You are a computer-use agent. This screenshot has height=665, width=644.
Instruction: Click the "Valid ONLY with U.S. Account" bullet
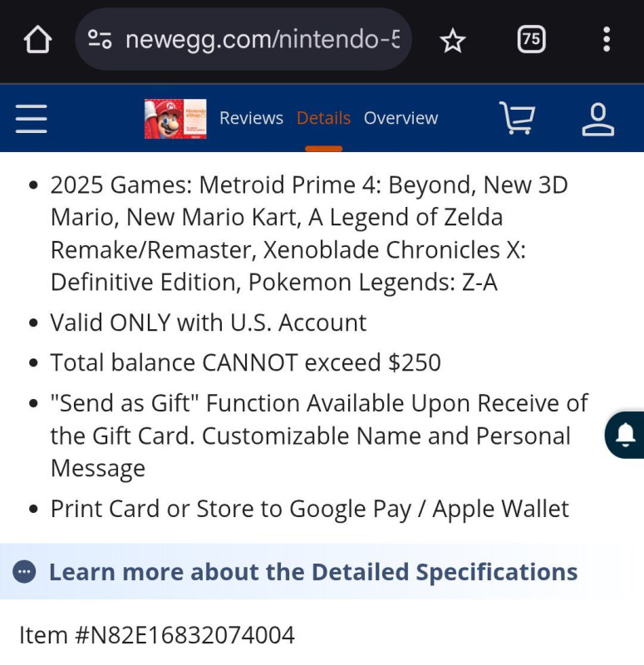click(x=208, y=323)
